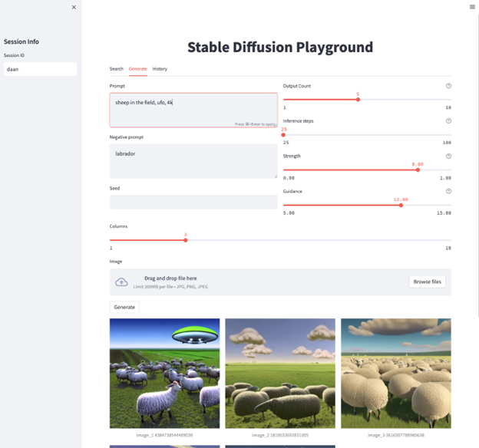Viewport: 479px width, 448px height.
Task: Click the Inference steps slider handle
Action: [x=283, y=135]
